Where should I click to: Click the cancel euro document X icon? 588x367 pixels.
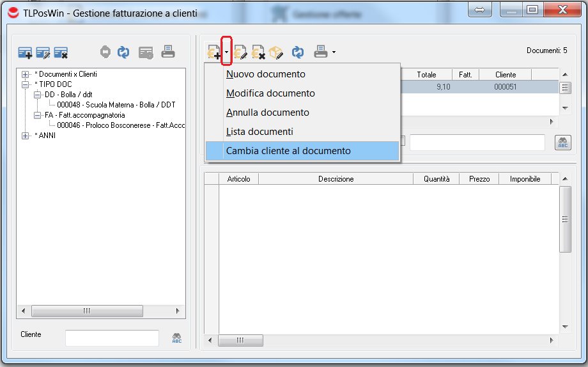[258, 52]
